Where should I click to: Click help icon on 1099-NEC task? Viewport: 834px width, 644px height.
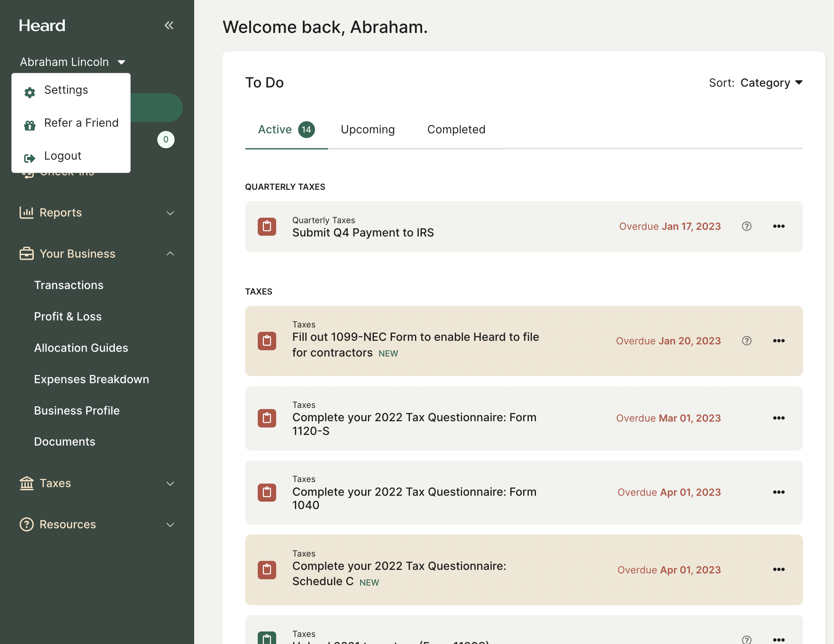747,341
